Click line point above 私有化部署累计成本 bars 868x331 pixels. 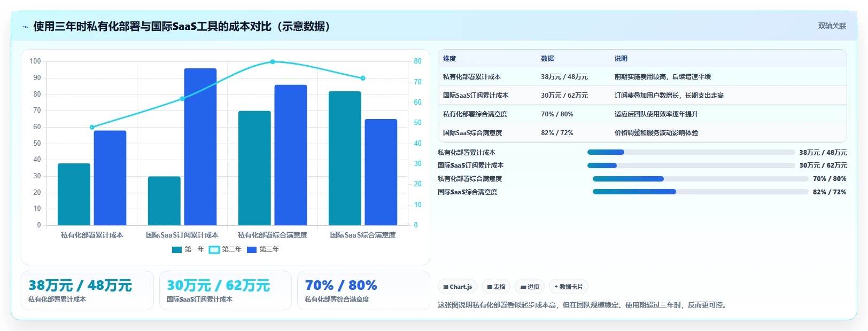point(92,127)
